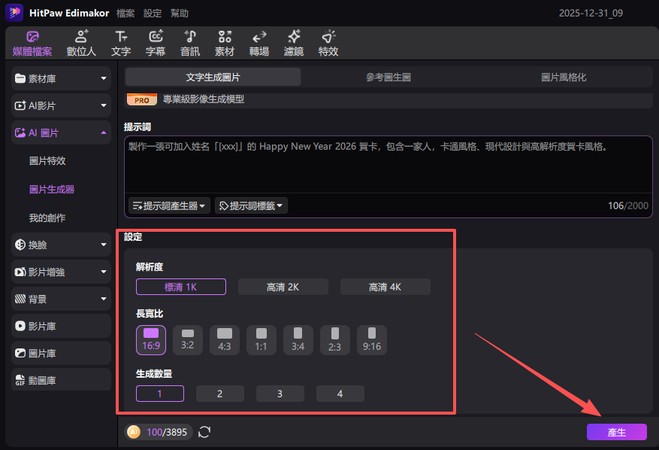Viewport: 659px width, 450px height.
Task: Click the 106/2000 character counter
Action: [628, 206]
